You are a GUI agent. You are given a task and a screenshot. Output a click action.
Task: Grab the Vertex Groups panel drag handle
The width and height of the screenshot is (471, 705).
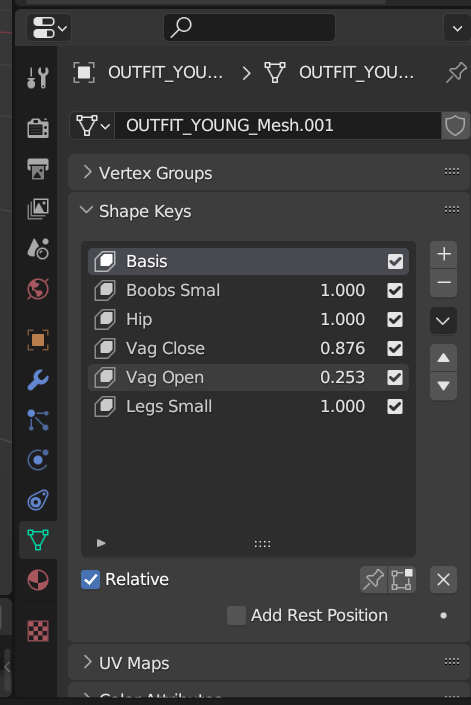pos(452,171)
